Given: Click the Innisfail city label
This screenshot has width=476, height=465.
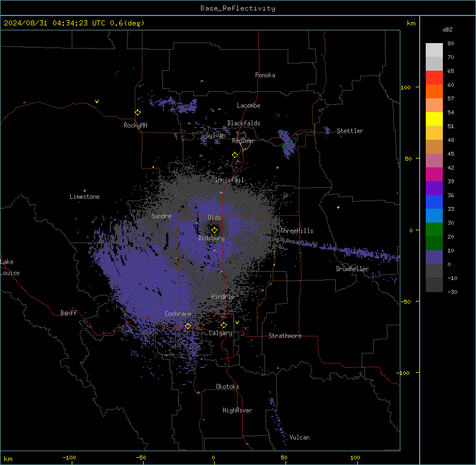Looking at the screenshot, I should (x=229, y=180).
